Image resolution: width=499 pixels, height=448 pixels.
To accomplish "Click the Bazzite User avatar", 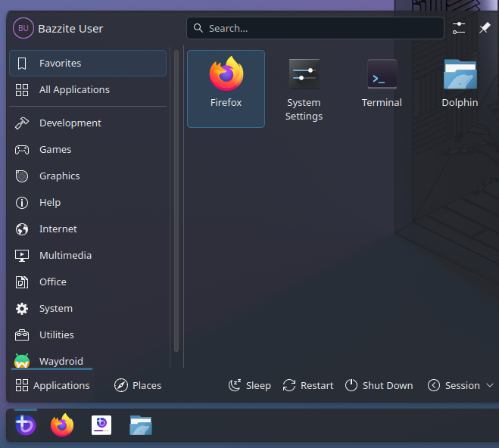I will (23, 29).
